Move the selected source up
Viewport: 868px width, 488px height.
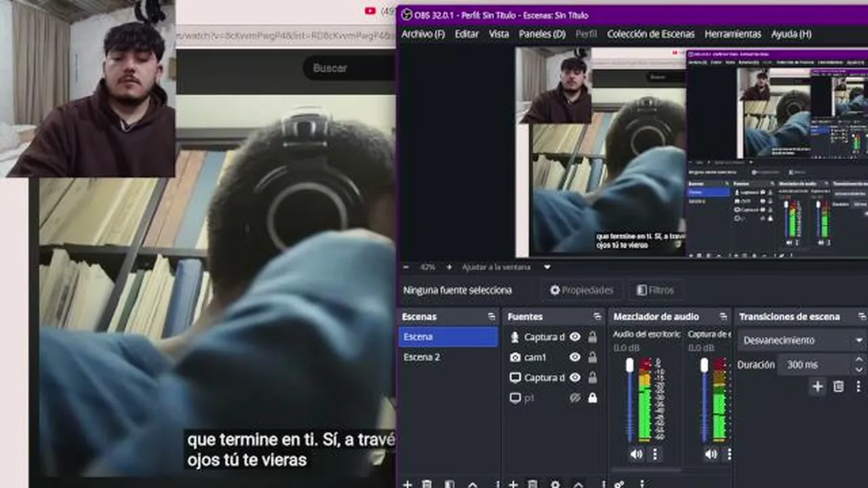[x=578, y=484]
